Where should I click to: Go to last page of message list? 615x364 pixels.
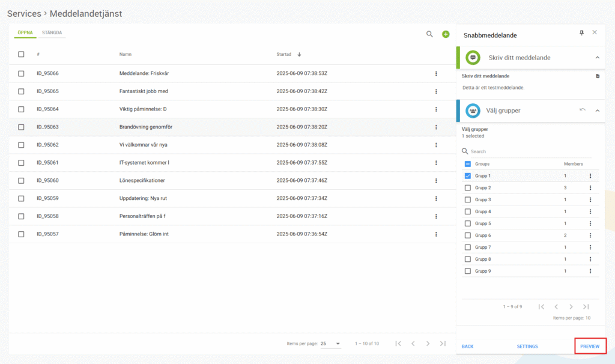point(443,344)
